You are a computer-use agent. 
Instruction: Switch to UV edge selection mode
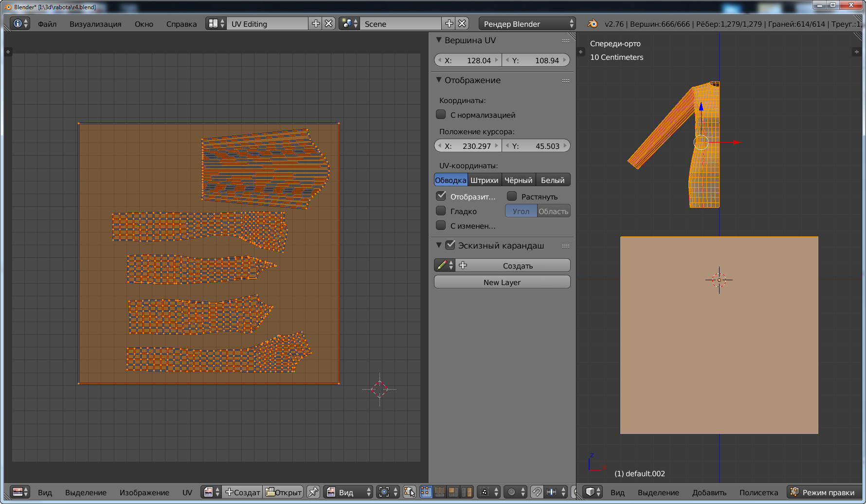point(440,492)
